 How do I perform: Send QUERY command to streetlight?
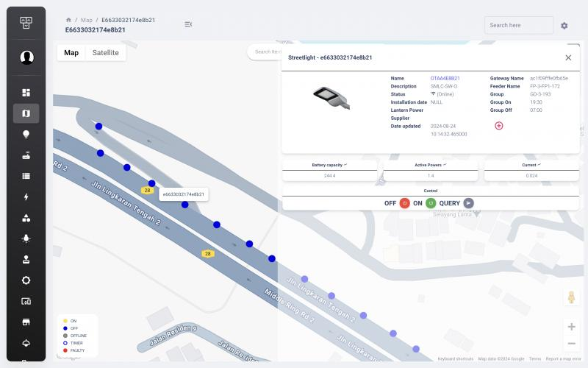469,203
